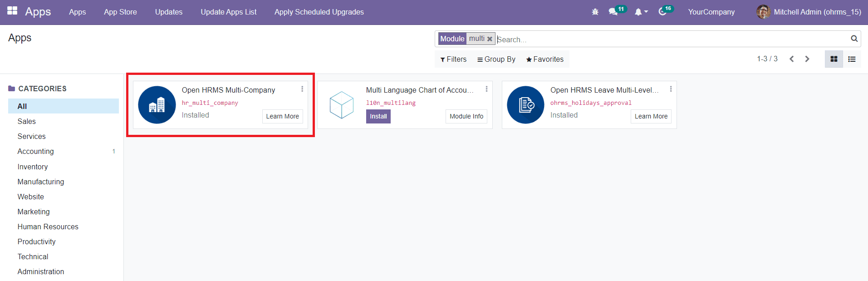Screen dimensions: 868x281
Task: Install Multi Language Chart of Accounts
Action: click(378, 116)
